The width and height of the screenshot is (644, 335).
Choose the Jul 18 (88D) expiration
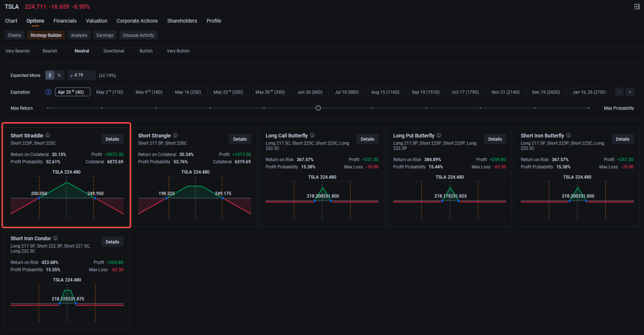pyautogui.click(x=349, y=92)
